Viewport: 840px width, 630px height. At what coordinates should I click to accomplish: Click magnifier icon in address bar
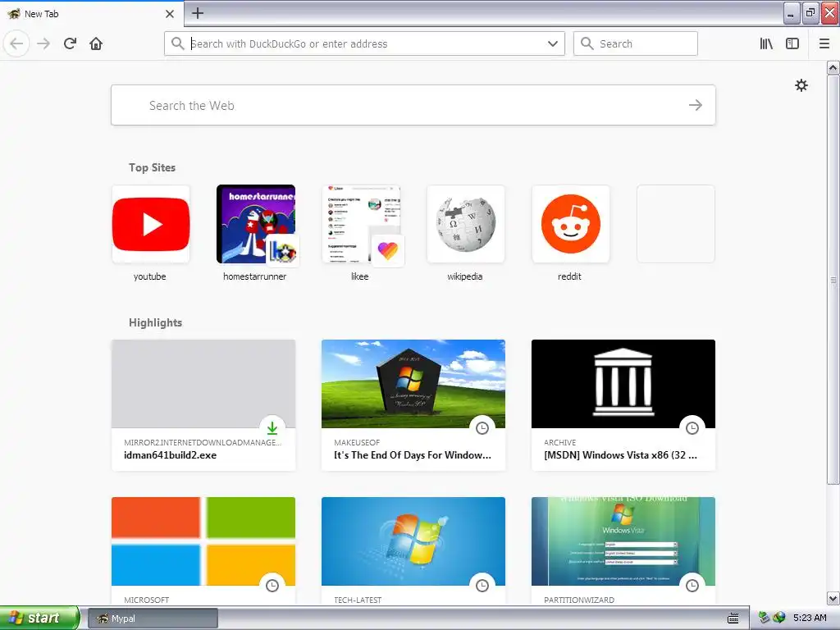tap(177, 43)
